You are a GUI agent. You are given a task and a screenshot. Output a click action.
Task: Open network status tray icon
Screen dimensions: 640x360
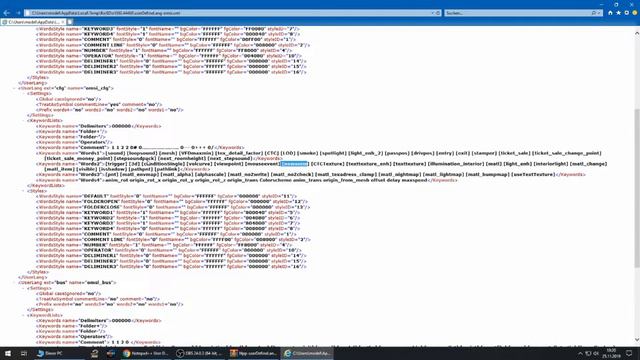pyautogui.click(x=588, y=353)
